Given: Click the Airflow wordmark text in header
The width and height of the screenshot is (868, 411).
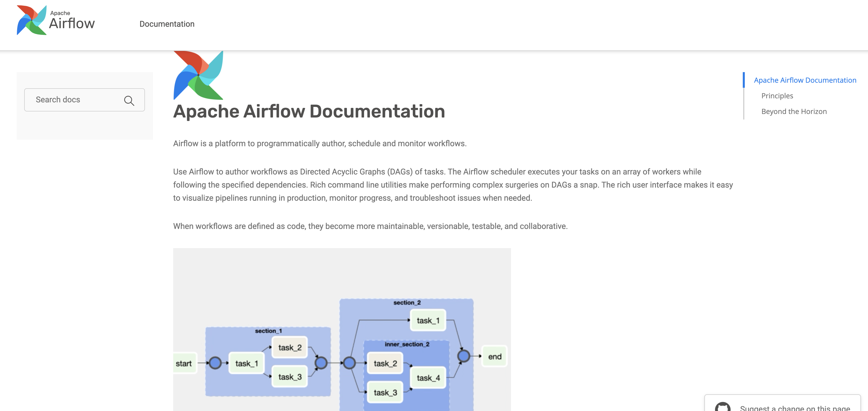Looking at the screenshot, I should [72, 23].
